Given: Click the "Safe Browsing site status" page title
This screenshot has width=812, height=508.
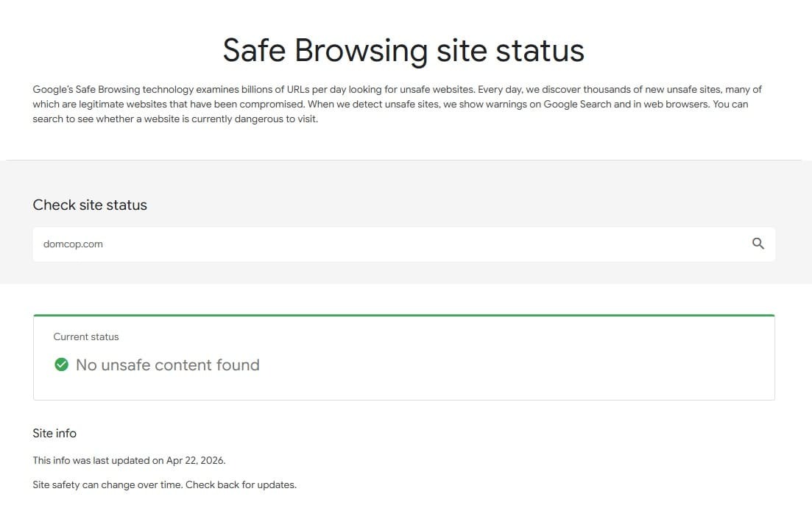Looking at the screenshot, I should tap(403, 50).
